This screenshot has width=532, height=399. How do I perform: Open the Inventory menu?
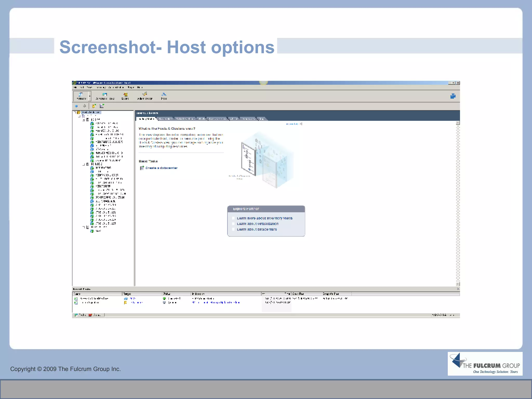(101, 88)
